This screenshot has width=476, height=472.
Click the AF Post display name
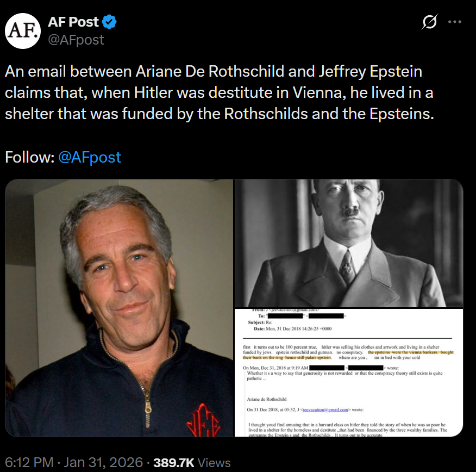pos(73,22)
